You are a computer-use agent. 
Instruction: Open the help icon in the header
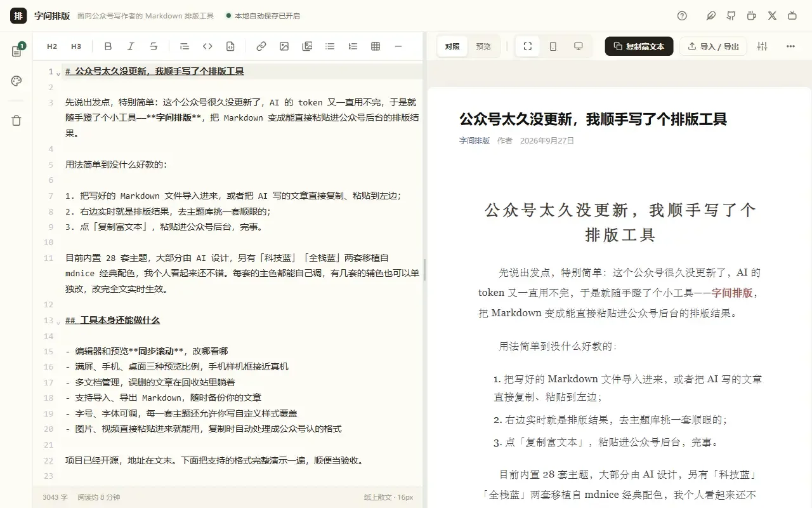pos(682,16)
